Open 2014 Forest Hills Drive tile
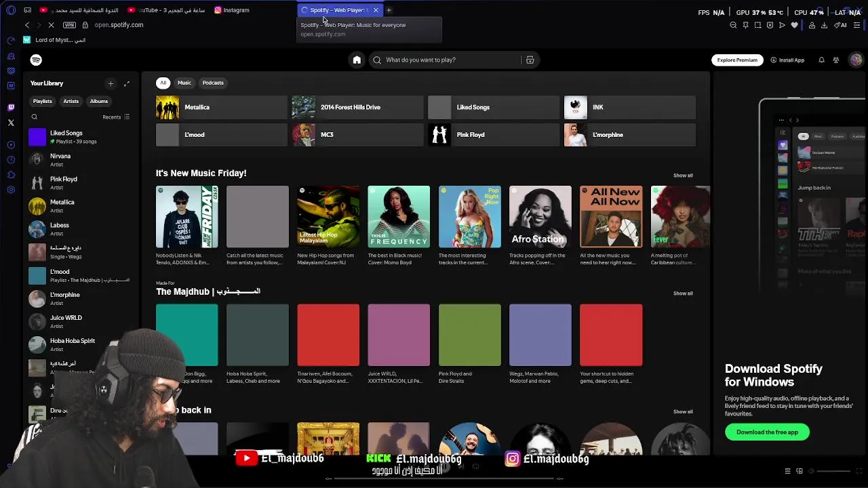This screenshot has width=868, height=488. (x=357, y=107)
